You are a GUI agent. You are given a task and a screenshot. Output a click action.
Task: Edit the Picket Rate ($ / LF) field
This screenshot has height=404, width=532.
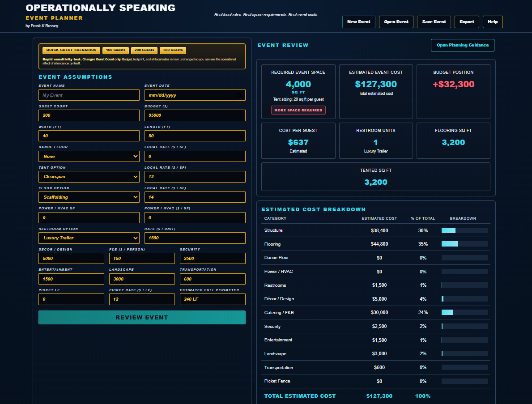(142, 299)
